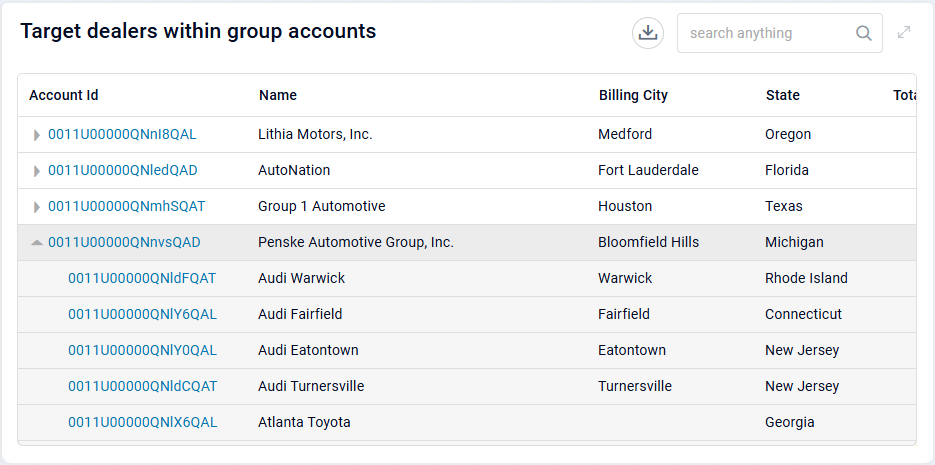Viewport: 935px width, 465px height.
Task: Expand the AutoNation account row
Action: (37, 171)
